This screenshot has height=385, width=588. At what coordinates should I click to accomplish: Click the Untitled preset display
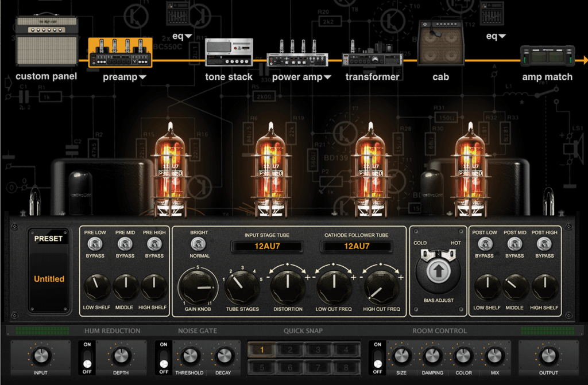point(48,279)
